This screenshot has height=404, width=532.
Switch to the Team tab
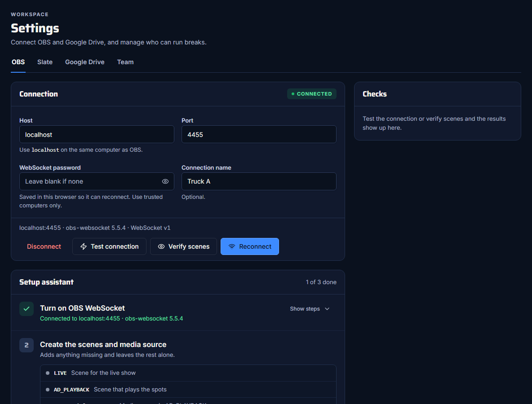click(125, 62)
